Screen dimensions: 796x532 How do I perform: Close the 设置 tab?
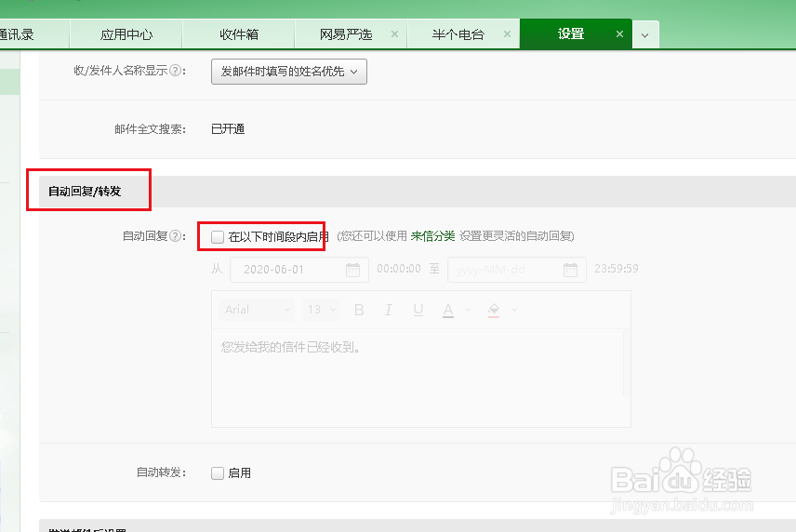619,34
